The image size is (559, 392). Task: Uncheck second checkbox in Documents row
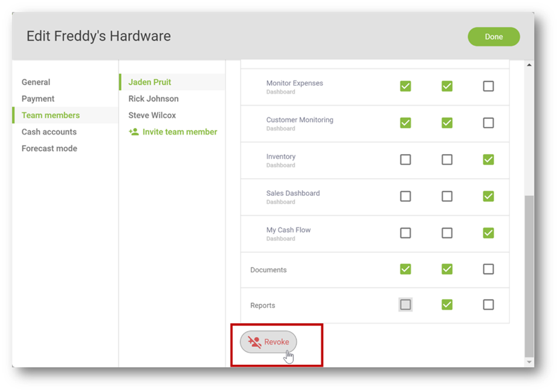447,269
